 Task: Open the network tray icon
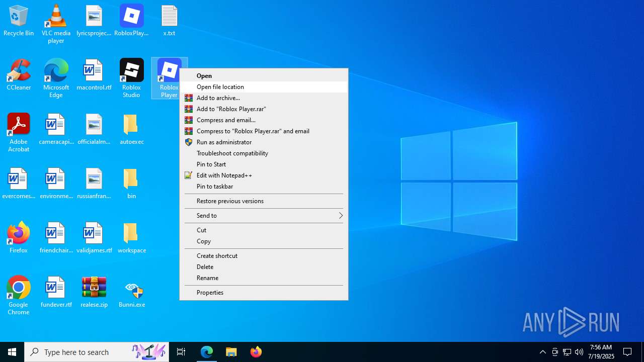[567, 352]
